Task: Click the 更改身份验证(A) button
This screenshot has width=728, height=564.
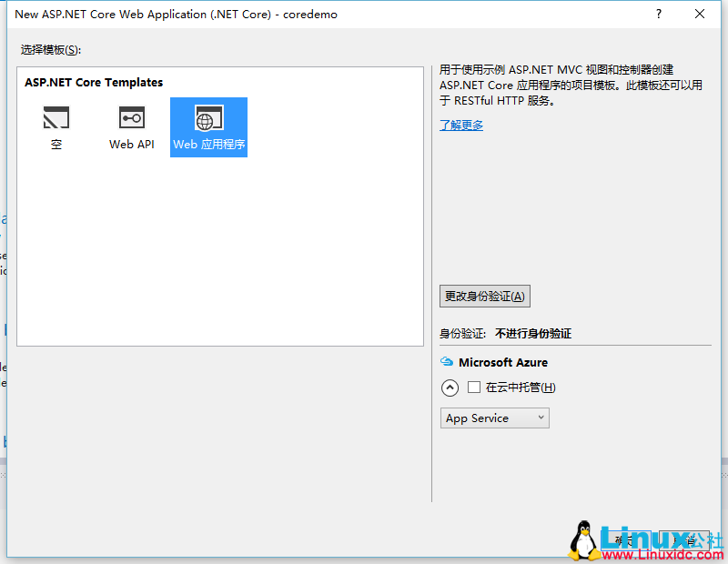Action: [x=484, y=296]
